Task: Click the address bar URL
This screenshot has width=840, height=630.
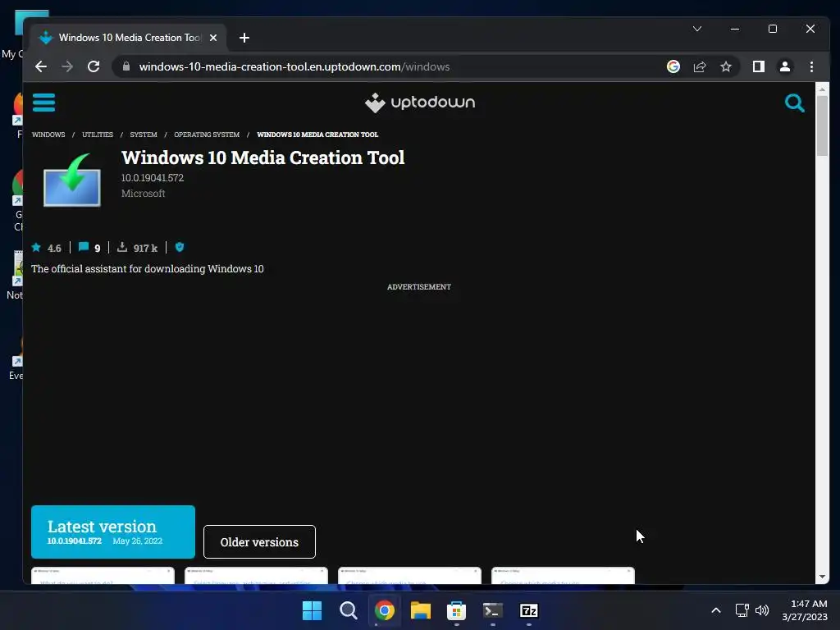Action: click(294, 66)
